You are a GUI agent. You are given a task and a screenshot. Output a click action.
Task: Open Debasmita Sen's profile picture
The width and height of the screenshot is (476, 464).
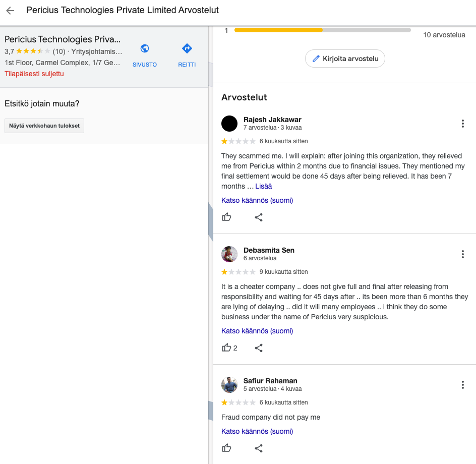point(229,254)
